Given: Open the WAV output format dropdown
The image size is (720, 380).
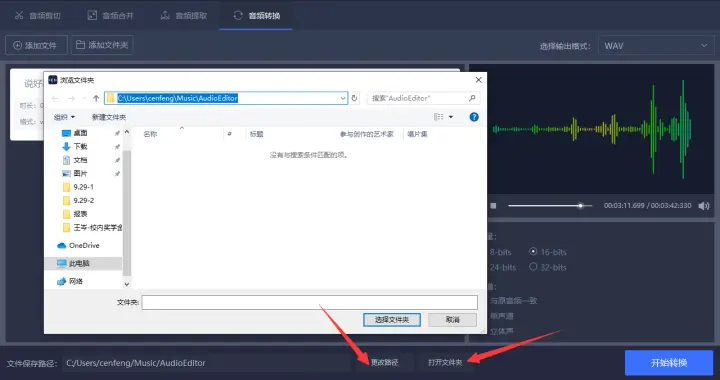Looking at the screenshot, I should (x=656, y=45).
